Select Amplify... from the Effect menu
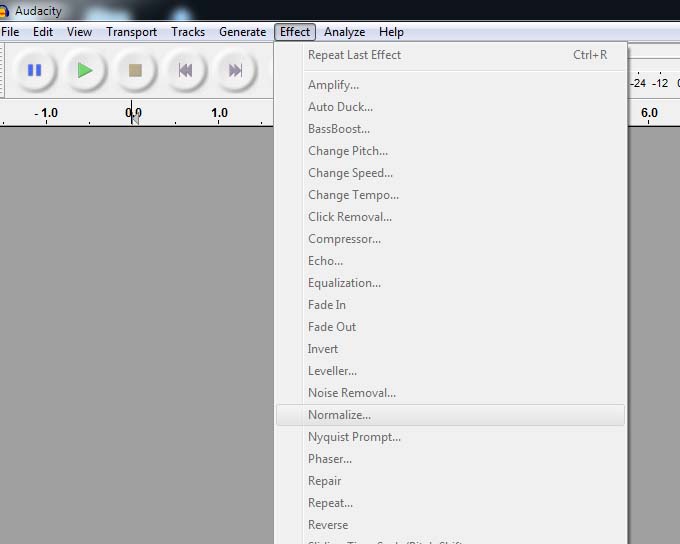This screenshot has height=544, width=680. tap(451, 85)
